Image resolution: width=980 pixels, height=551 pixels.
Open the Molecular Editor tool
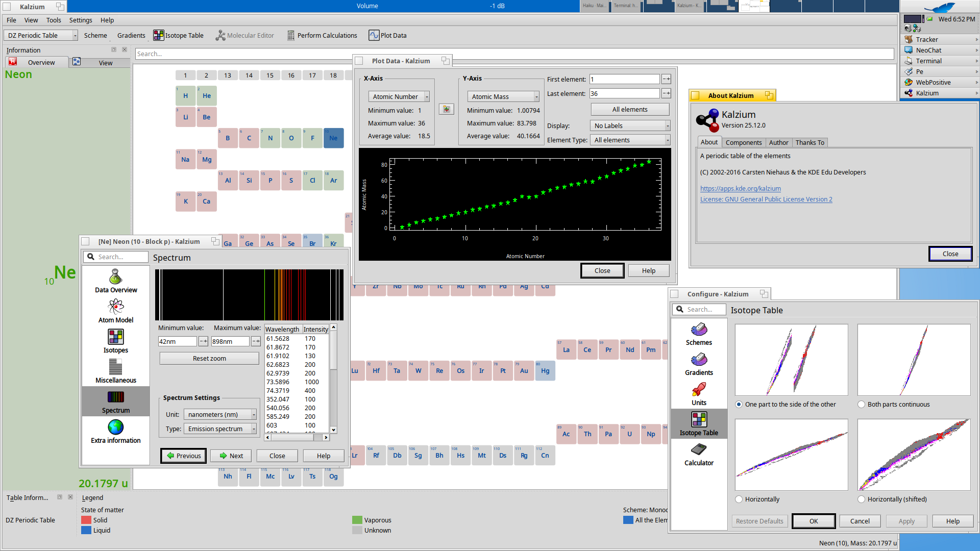pos(220,35)
